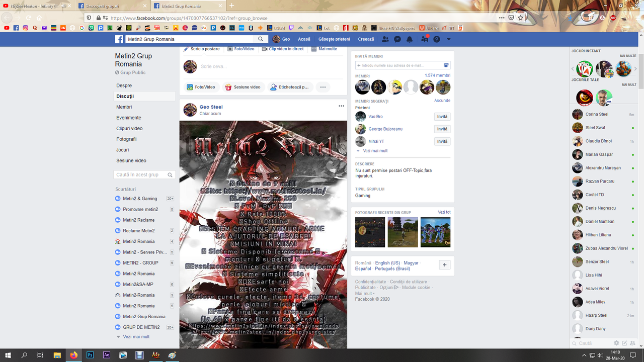This screenshot has width=644, height=362.
Task: Open the Firefox home page button
Action: click(x=39, y=18)
